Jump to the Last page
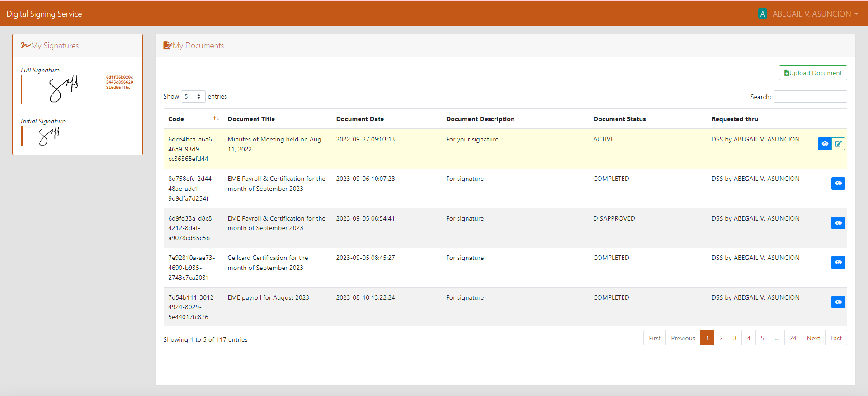The image size is (868, 396). pyautogui.click(x=836, y=338)
